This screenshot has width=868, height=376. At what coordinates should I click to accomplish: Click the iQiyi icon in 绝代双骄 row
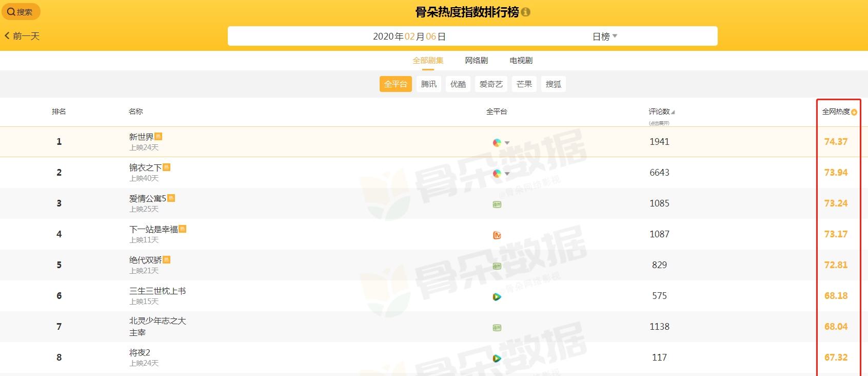click(497, 266)
